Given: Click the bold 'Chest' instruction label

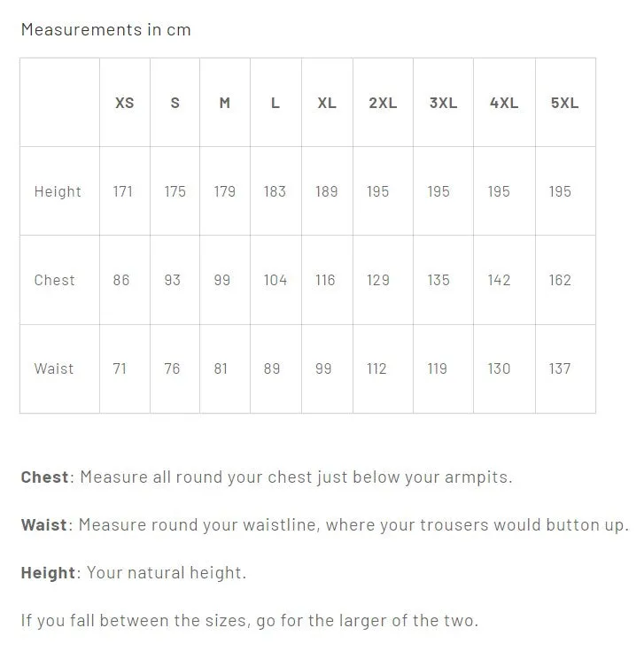Looking at the screenshot, I should (44, 477).
